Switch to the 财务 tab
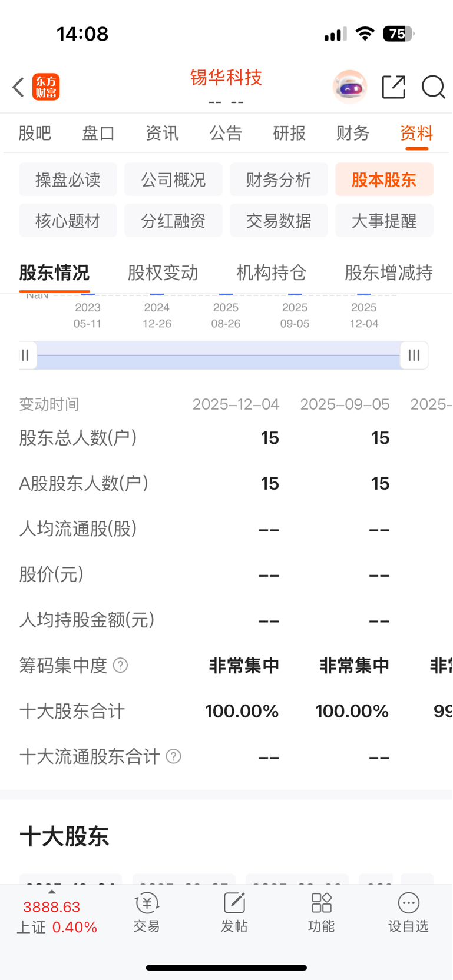 353,133
